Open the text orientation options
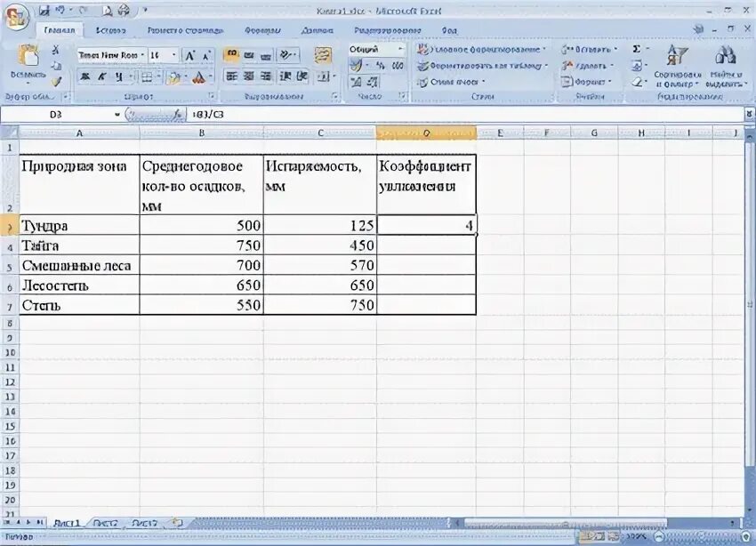 (x=287, y=55)
